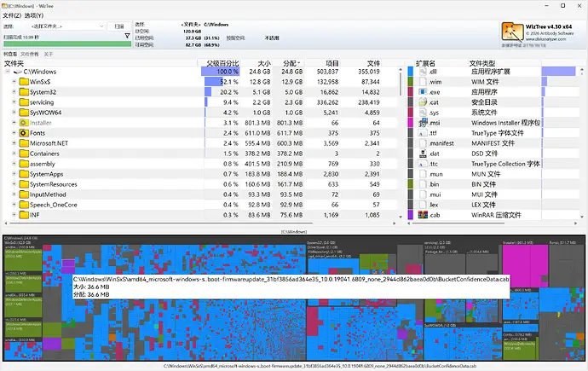Click the extension list down scroll arrow

[x=582, y=217]
